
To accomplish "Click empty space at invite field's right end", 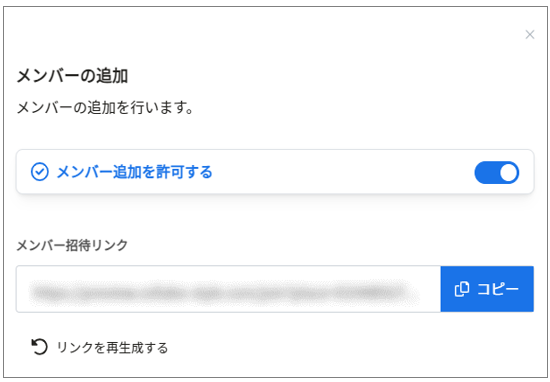I will [430, 289].
